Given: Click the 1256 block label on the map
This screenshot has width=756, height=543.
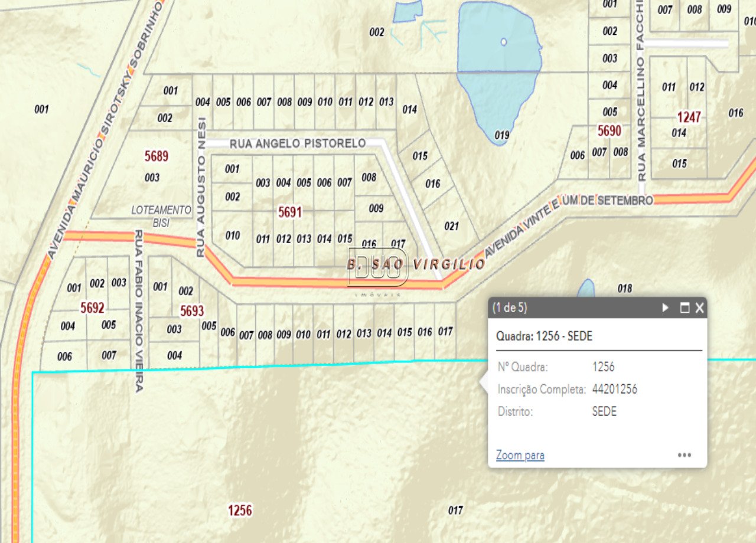Looking at the screenshot, I should click(x=240, y=511).
